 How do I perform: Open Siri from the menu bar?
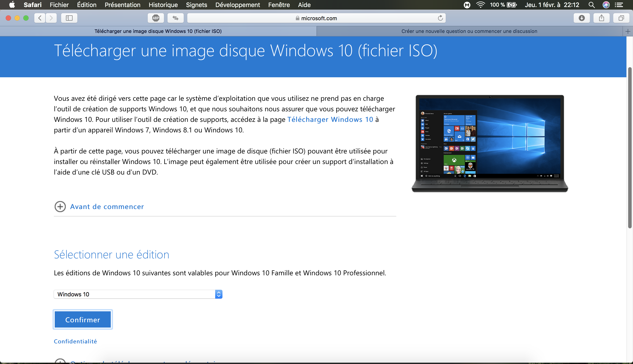(606, 5)
